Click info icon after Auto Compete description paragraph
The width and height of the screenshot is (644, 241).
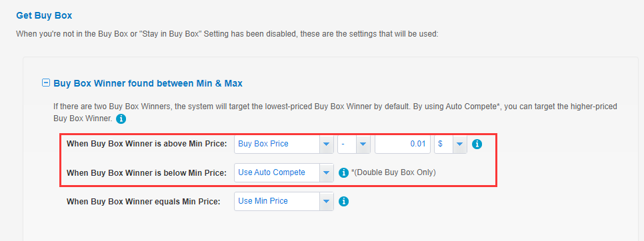coord(121,119)
